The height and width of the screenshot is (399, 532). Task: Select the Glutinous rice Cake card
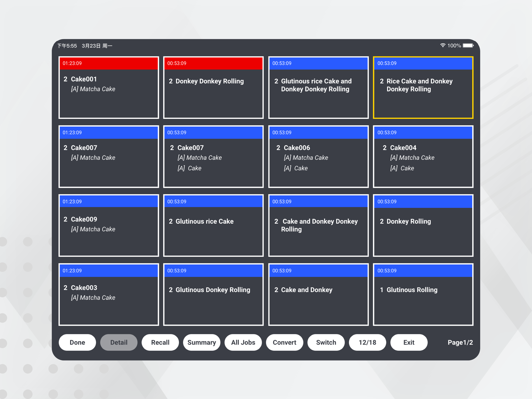[213, 225]
